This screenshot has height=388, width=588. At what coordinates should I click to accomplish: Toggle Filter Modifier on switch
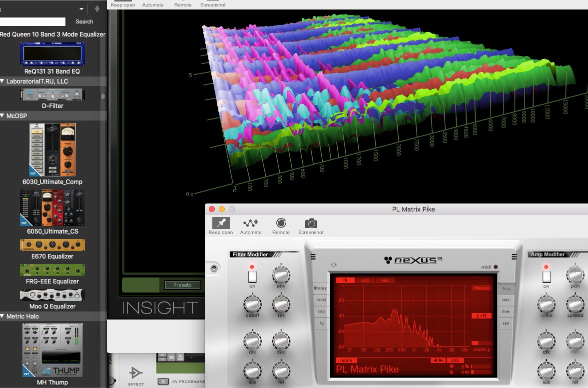pos(252,276)
